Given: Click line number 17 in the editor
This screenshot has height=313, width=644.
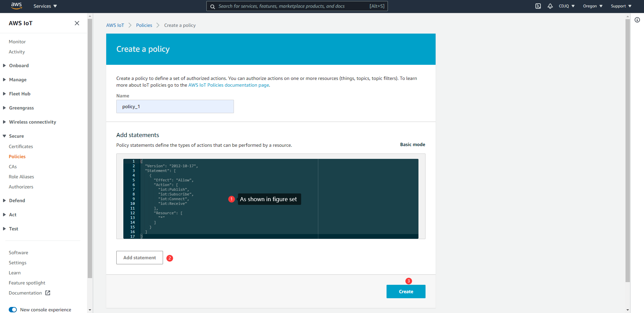Looking at the screenshot, I should click(132, 236).
